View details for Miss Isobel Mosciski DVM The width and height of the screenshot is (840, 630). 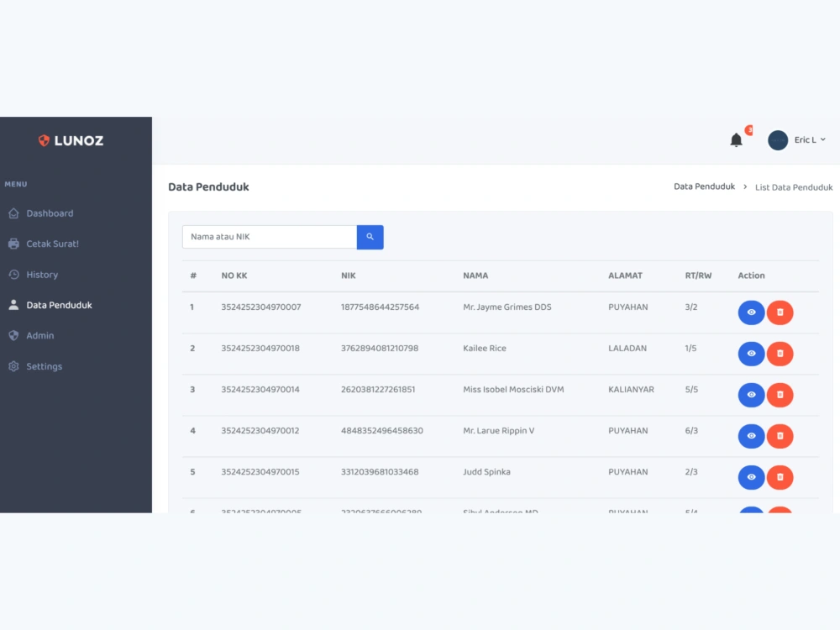coord(751,395)
